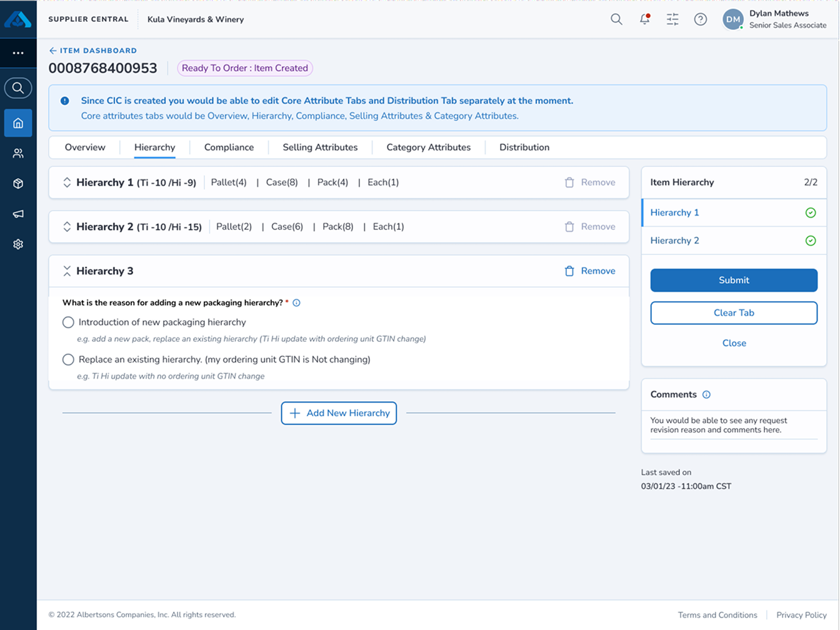Open the announcements megaphone icon in sidebar

point(18,213)
